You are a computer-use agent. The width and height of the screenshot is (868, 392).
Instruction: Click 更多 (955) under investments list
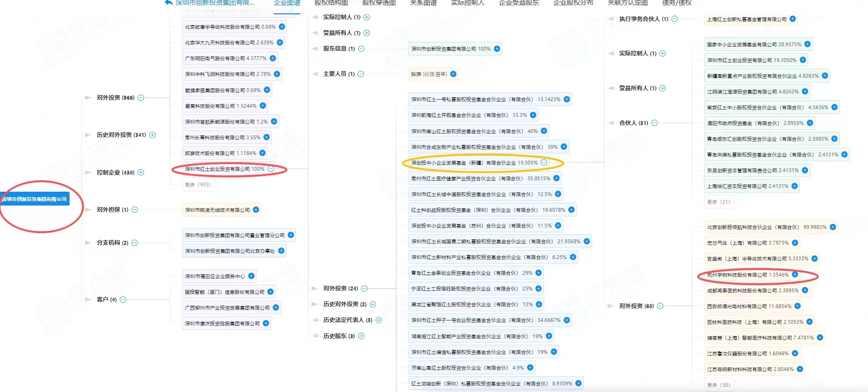(198, 185)
